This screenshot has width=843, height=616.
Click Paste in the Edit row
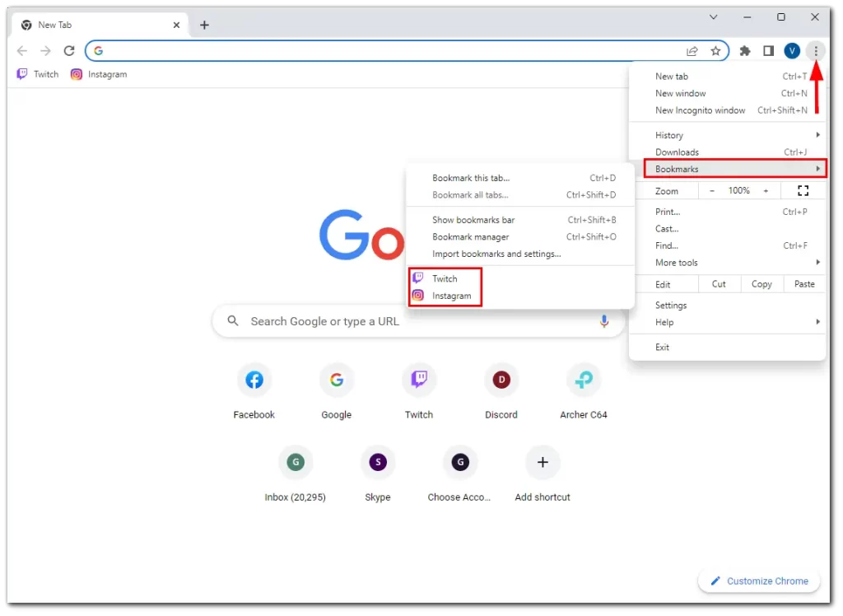[x=804, y=284]
